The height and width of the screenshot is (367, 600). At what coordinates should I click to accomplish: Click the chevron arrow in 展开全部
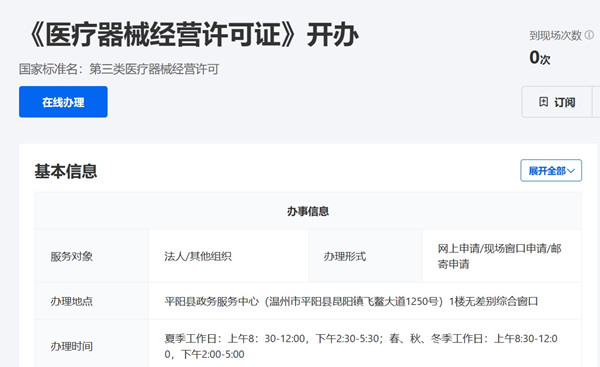(571, 171)
